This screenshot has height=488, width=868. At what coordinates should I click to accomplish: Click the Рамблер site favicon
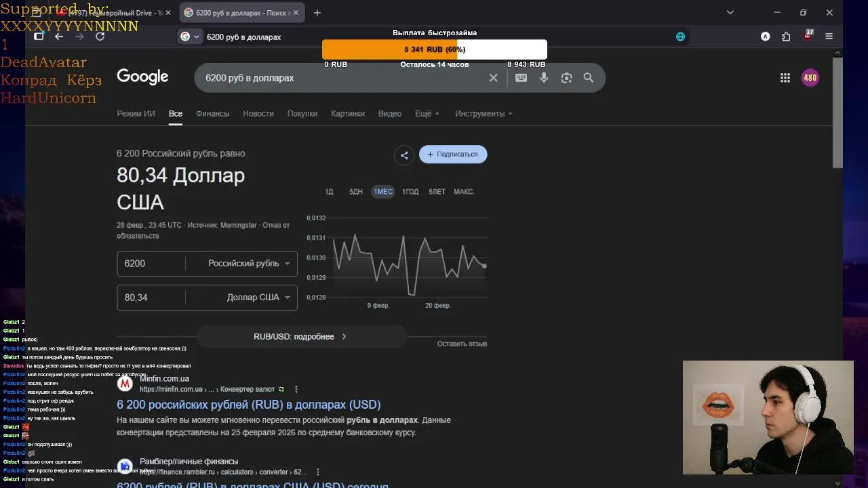point(125,466)
